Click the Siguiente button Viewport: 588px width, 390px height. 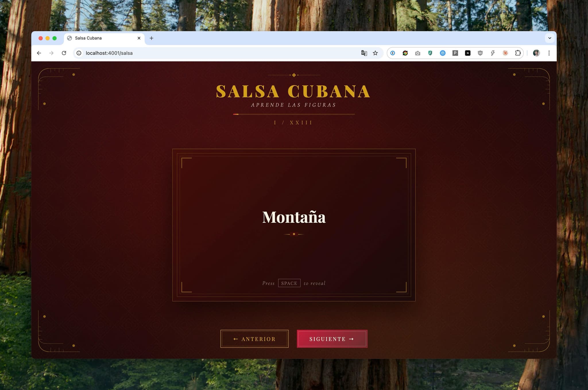[332, 339]
